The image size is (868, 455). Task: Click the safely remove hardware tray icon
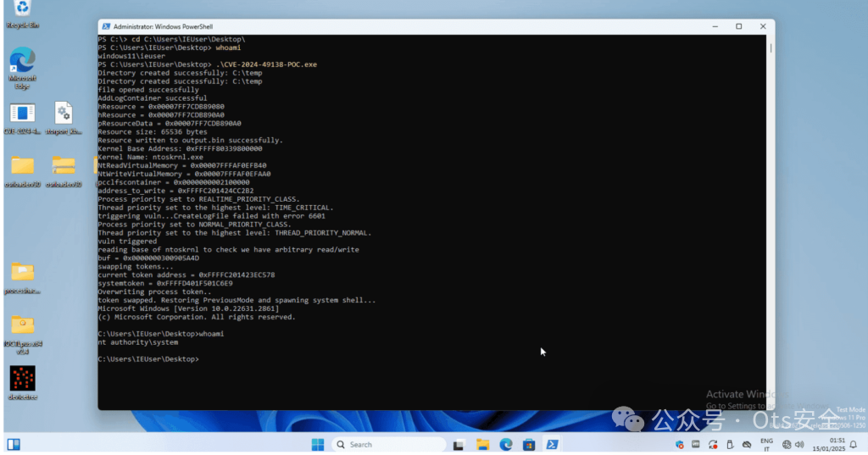(x=730, y=445)
